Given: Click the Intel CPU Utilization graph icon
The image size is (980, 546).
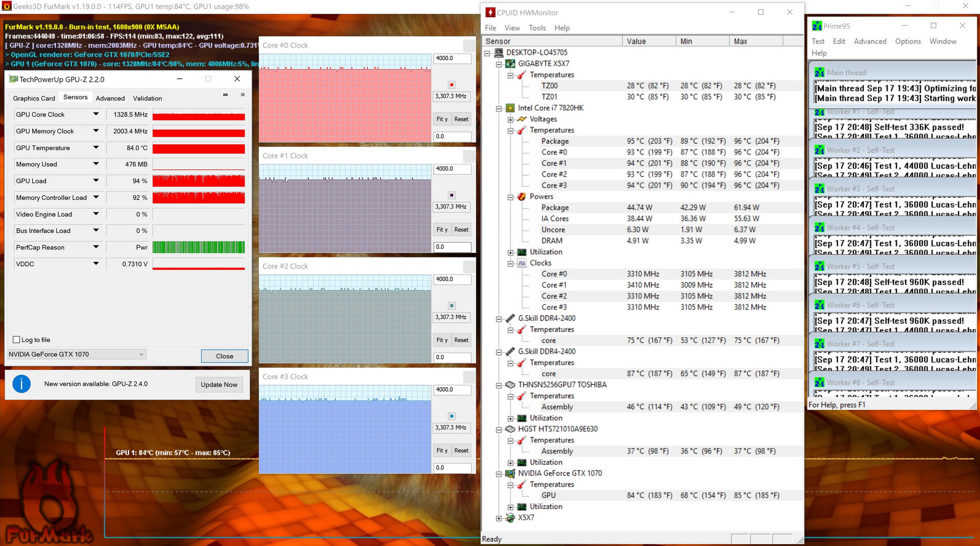Looking at the screenshot, I should tap(522, 252).
